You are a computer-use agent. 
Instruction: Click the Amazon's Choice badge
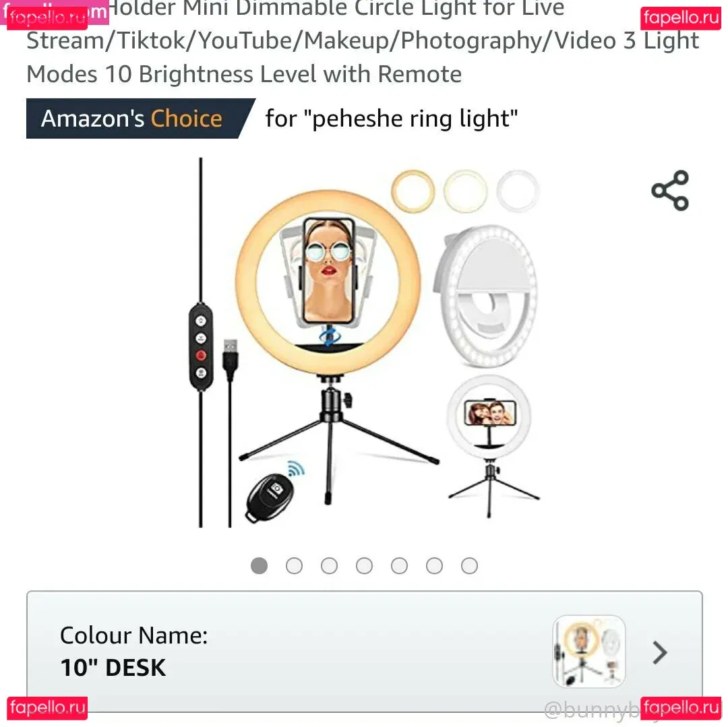pyautogui.click(x=141, y=119)
